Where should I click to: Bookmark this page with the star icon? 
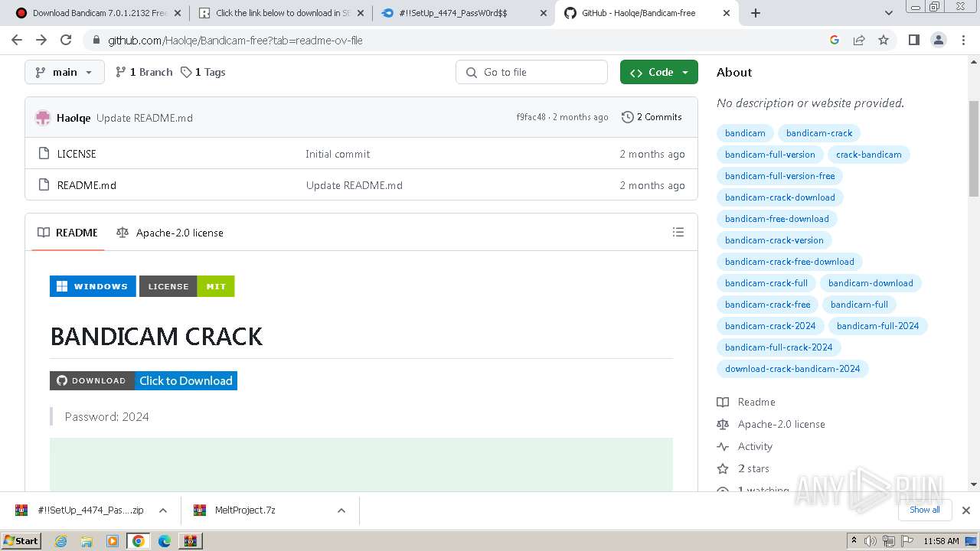[x=884, y=40]
